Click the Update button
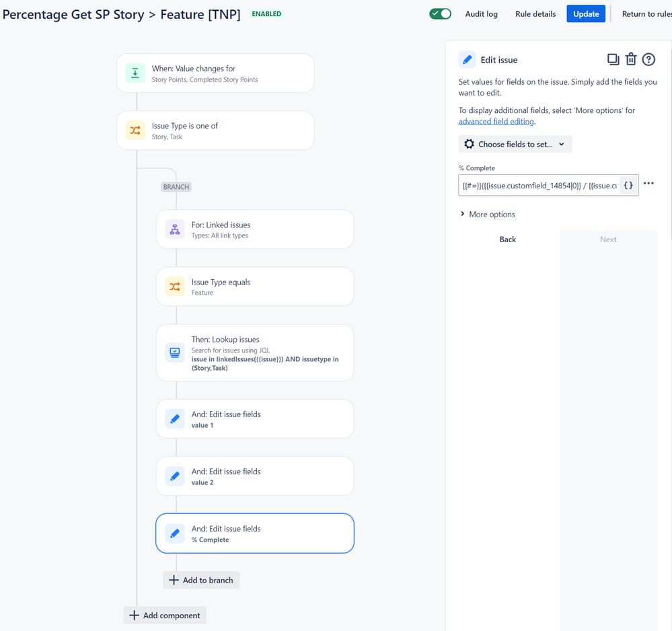672x631 pixels. (586, 13)
